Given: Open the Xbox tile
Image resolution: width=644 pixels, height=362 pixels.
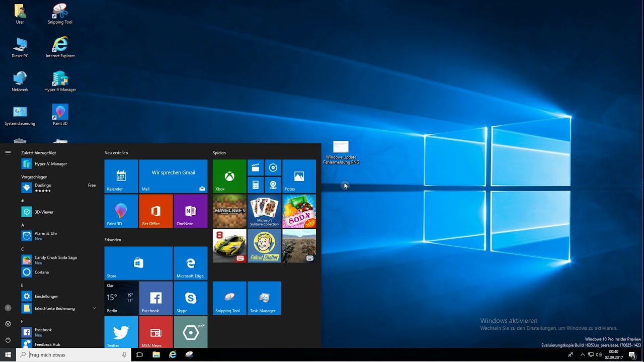Looking at the screenshot, I should click(229, 176).
